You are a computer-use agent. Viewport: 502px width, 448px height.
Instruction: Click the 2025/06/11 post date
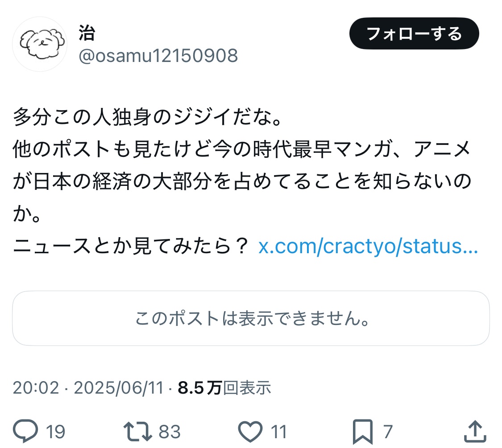(119, 388)
